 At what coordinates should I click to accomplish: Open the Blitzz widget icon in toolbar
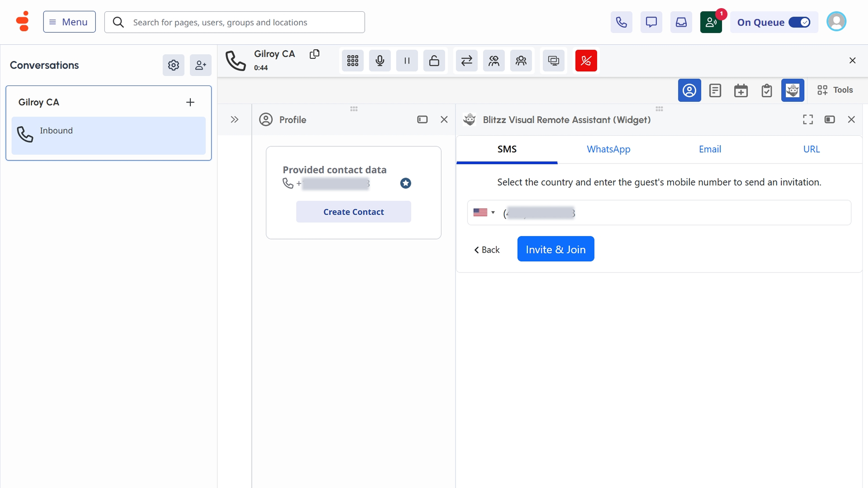(x=793, y=90)
